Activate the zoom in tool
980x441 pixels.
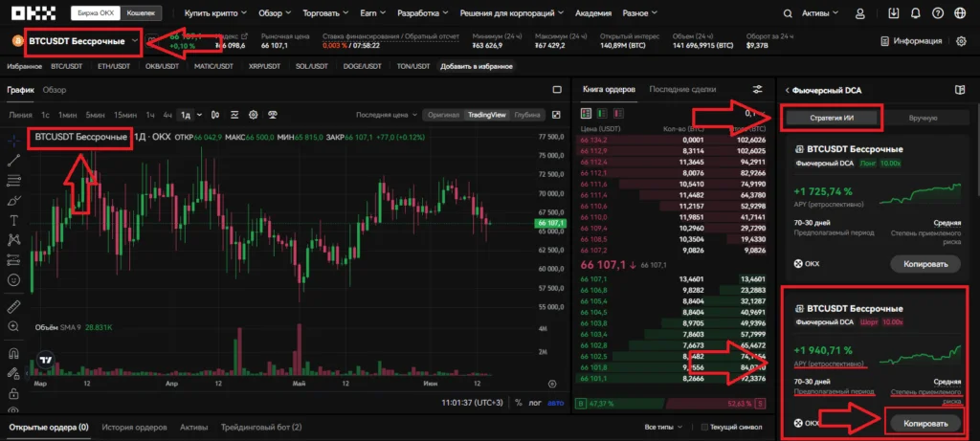[13, 326]
